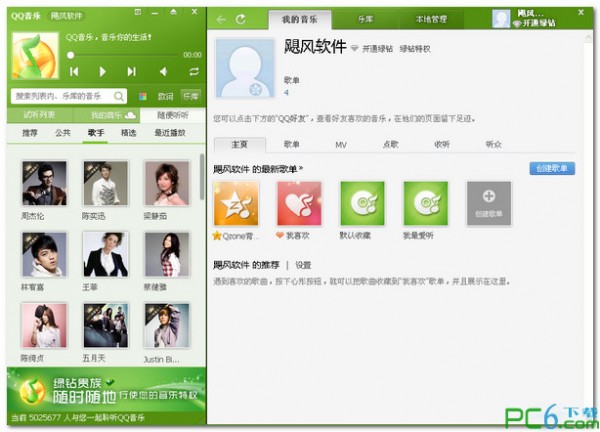Click the playlist count number 4
This screenshot has height=432, width=600.
pyautogui.click(x=286, y=93)
